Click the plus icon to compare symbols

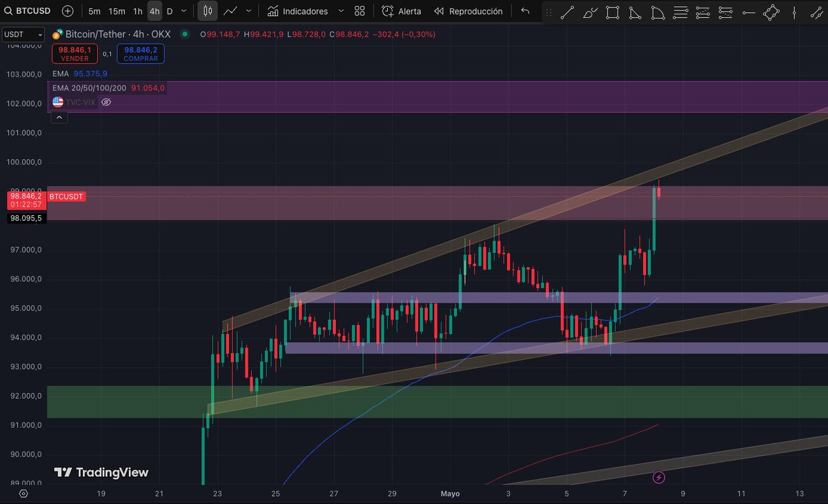click(x=67, y=11)
